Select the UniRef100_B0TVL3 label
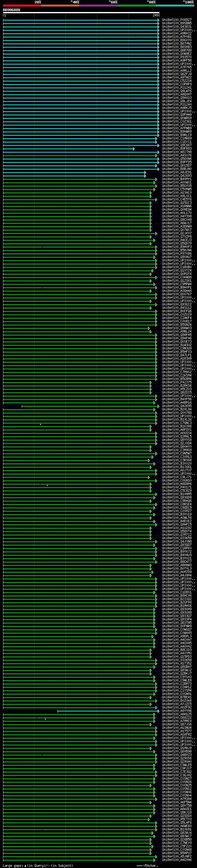The image size is (197, 868). click(x=177, y=568)
